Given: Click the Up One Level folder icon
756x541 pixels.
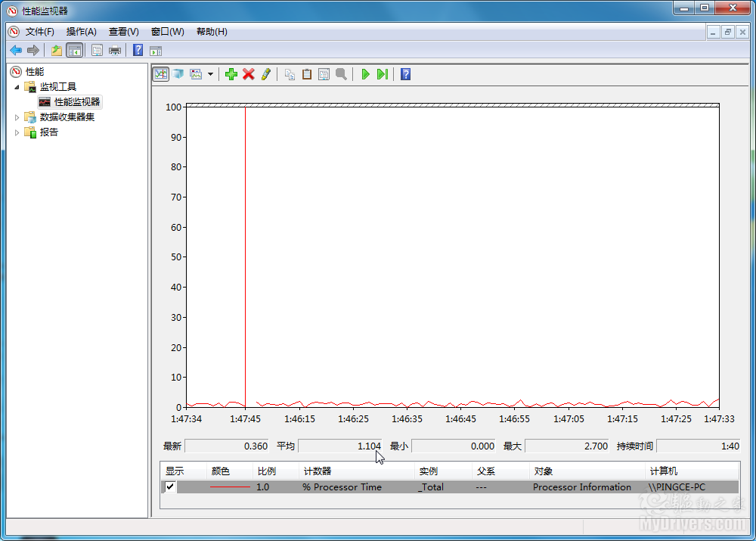Looking at the screenshot, I should (x=56, y=51).
